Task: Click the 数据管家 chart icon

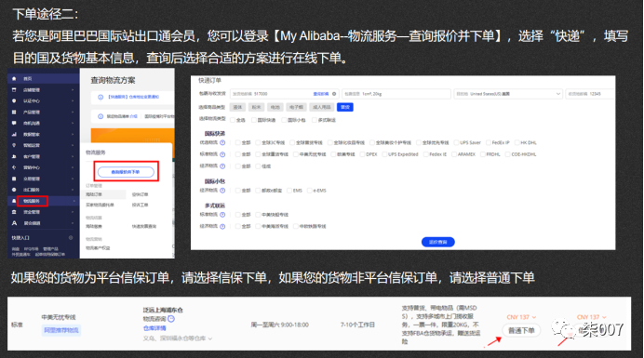Action: (14, 134)
